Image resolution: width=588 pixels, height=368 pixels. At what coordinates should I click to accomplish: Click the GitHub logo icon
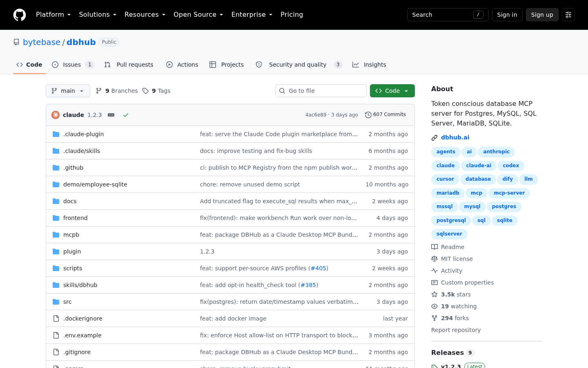[20, 15]
